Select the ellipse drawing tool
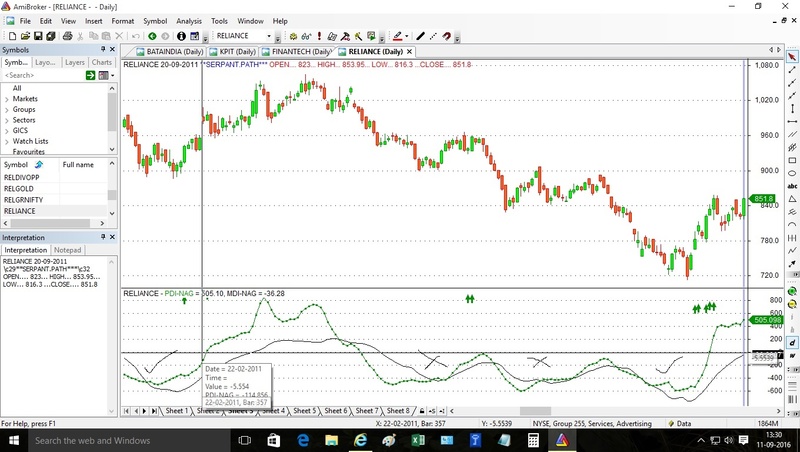 tap(792, 173)
